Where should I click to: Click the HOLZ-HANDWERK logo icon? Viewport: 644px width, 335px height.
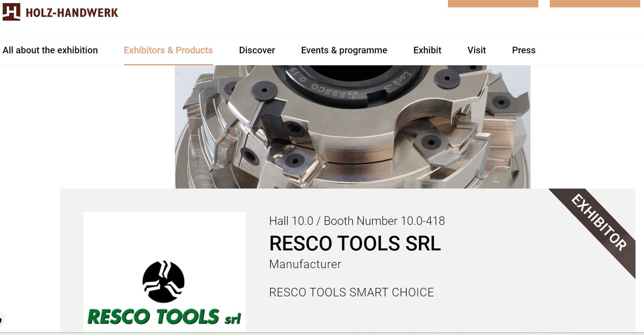pos(11,12)
